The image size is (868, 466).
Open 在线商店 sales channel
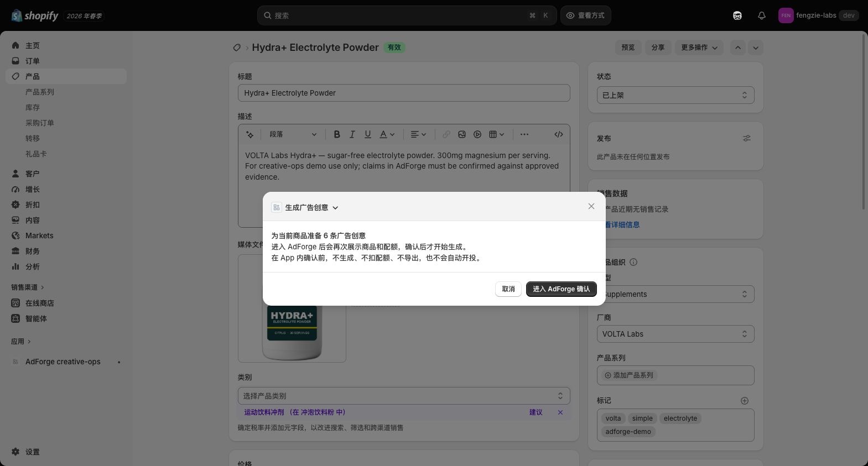click(x=66, y=303)
